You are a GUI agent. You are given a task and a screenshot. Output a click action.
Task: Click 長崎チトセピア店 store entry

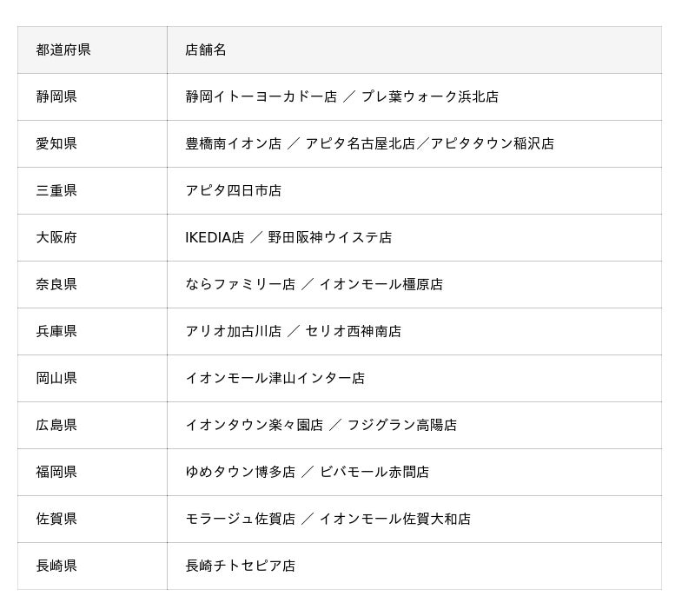[x=241, y=566]
